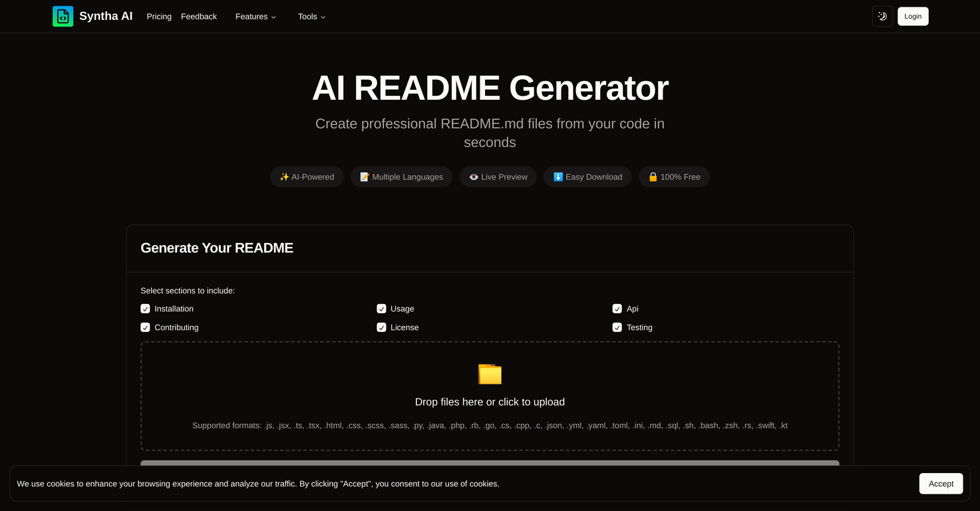This screenshot has width=980, height=511.
Task: Open the Pricing page
Action: [158, 16]
